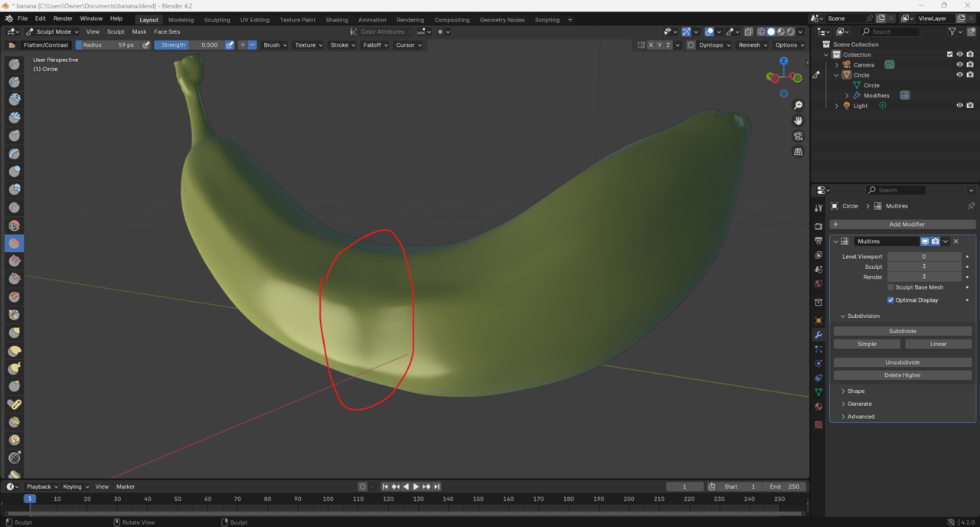Open the Object properties tab
Image resolution: width=980 pixels, height=527 pixels.
(x=818, y=320)
